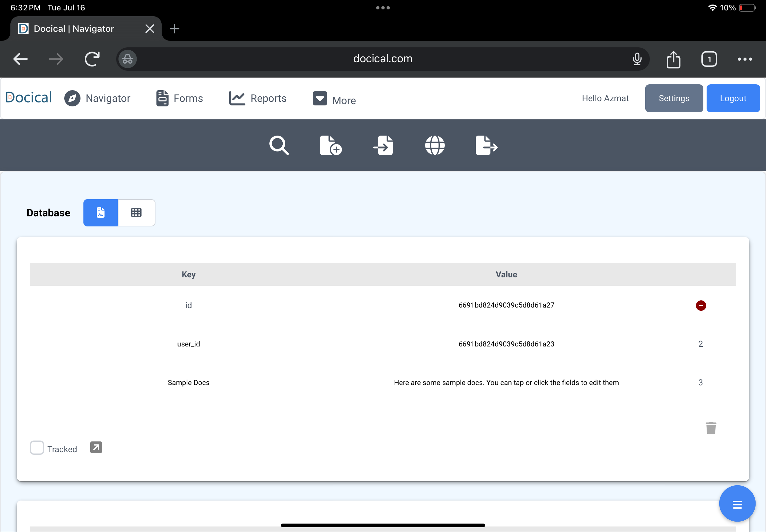Expand the More dropdown menu
Image resolution: width=766 pixels, height=532 pixels.
(x=334, y=99)
